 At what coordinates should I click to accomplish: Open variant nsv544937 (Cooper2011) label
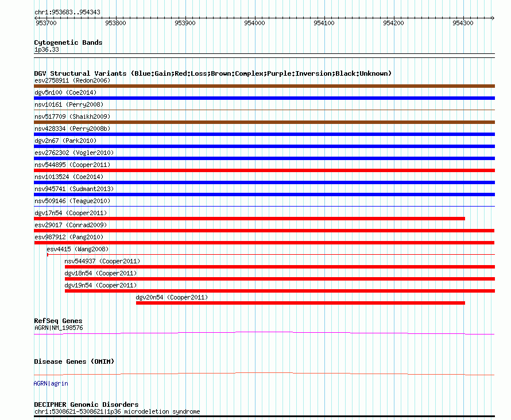point(102,261)
